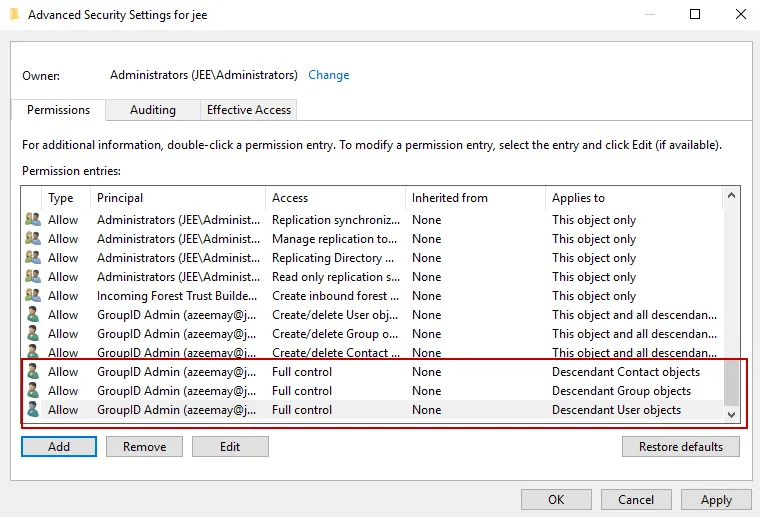Sort by the Principal column header

point(178,198)
